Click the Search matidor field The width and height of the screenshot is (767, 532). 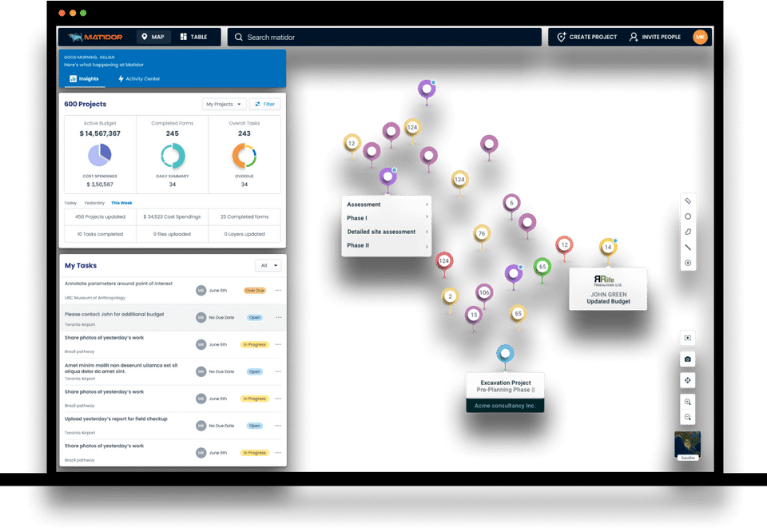coord(384,38)
